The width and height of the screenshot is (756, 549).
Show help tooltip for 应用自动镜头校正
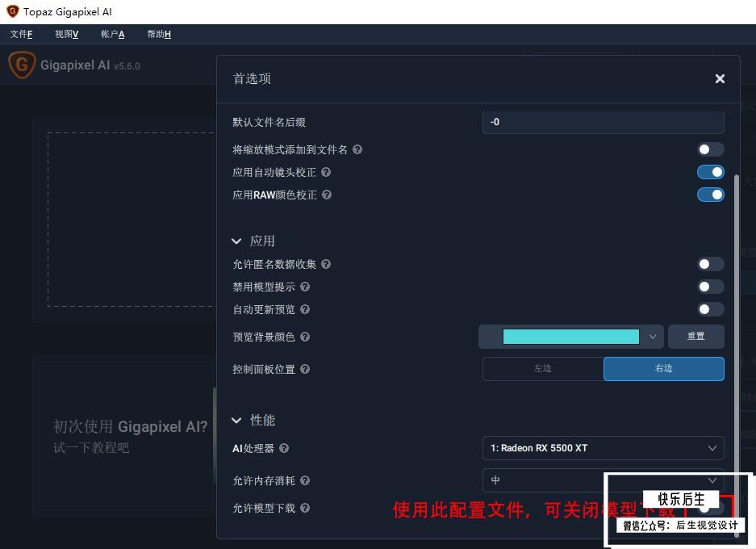pyautogui.click(x=326, y=172)
